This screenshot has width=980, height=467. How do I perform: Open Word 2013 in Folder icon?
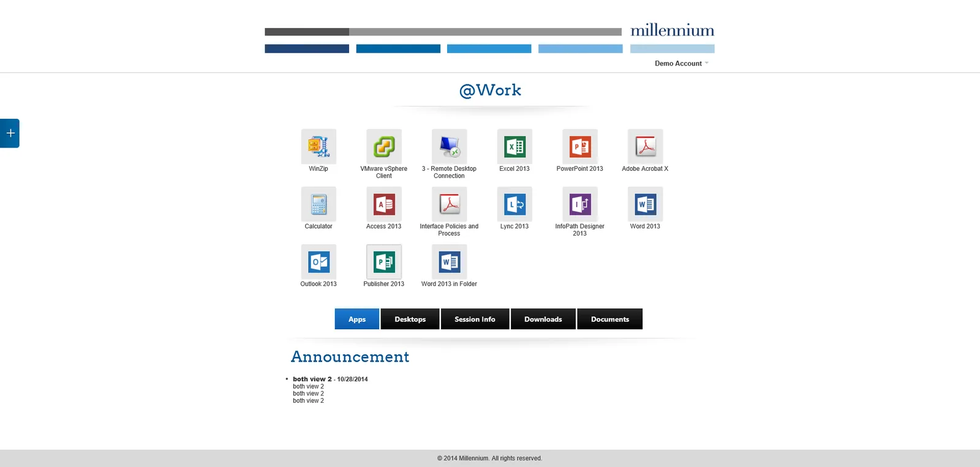(449, 261)
